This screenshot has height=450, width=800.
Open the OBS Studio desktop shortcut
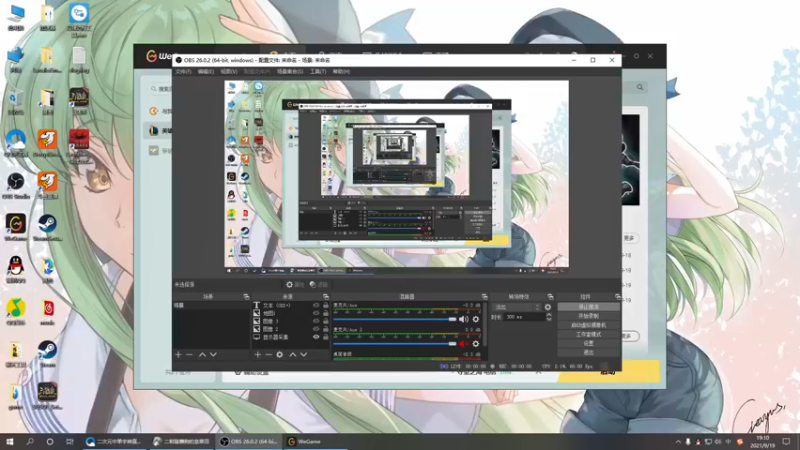pos(16,185)
